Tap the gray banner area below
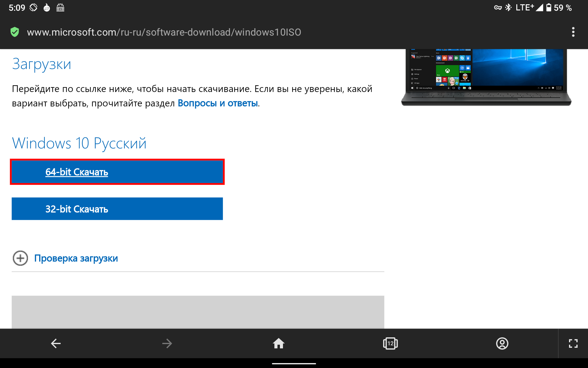 [x=198, y=311]
